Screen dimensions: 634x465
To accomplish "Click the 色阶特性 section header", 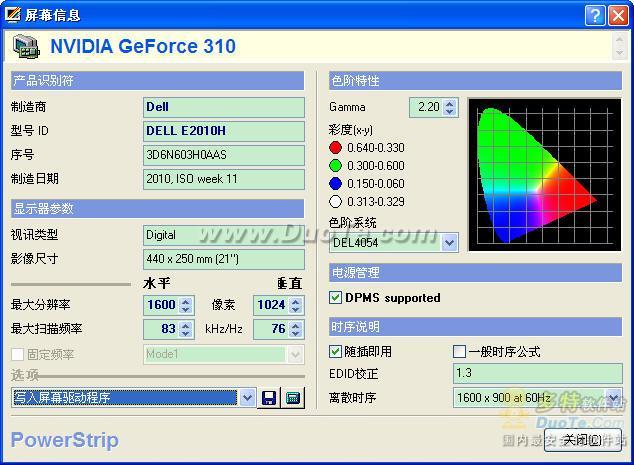I will (x=476, y=80).
